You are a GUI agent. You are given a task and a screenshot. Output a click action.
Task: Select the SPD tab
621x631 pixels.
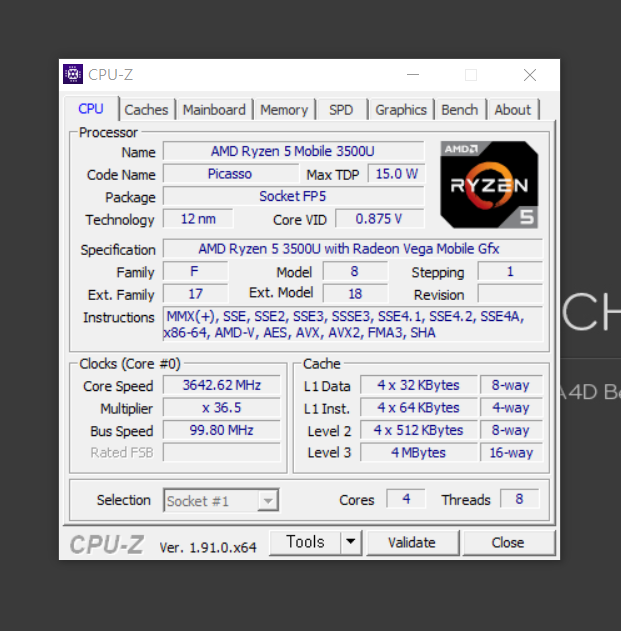[341, 110]
